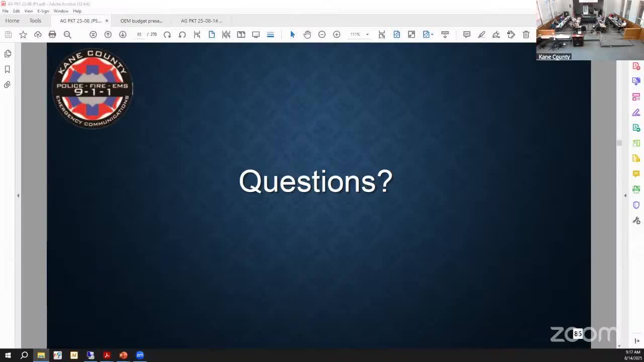Add a sticky note comment
644x362 pixels.
pos(466,34)
